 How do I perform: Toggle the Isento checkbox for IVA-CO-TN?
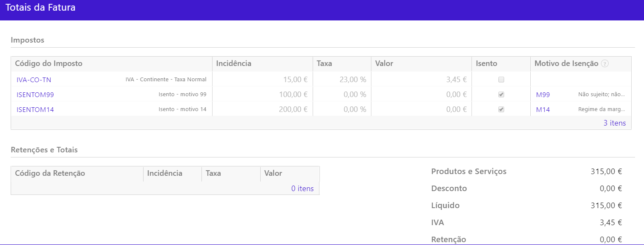coord(501,80)
